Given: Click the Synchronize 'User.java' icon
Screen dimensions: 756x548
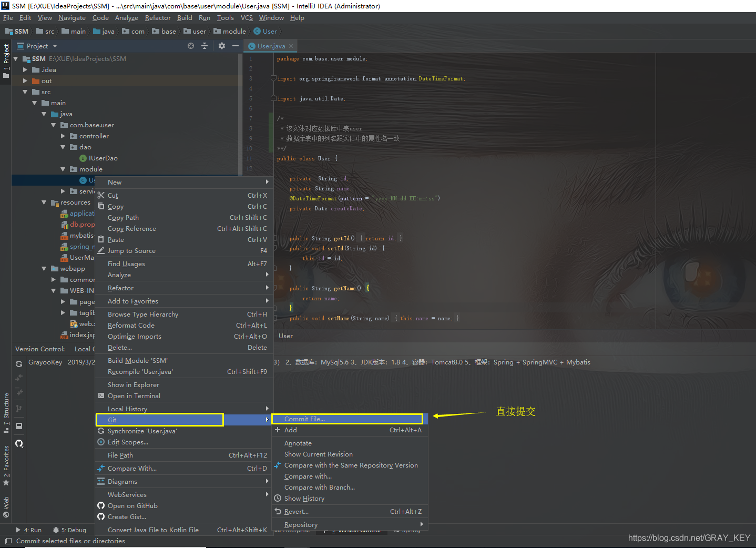Looking at the screenshot, I should point(101,431).
